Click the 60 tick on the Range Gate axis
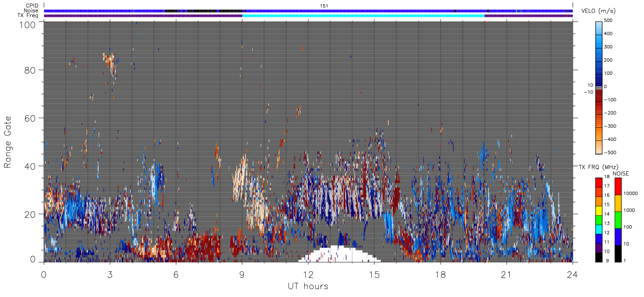644x297 pixels. pos(31,118)
